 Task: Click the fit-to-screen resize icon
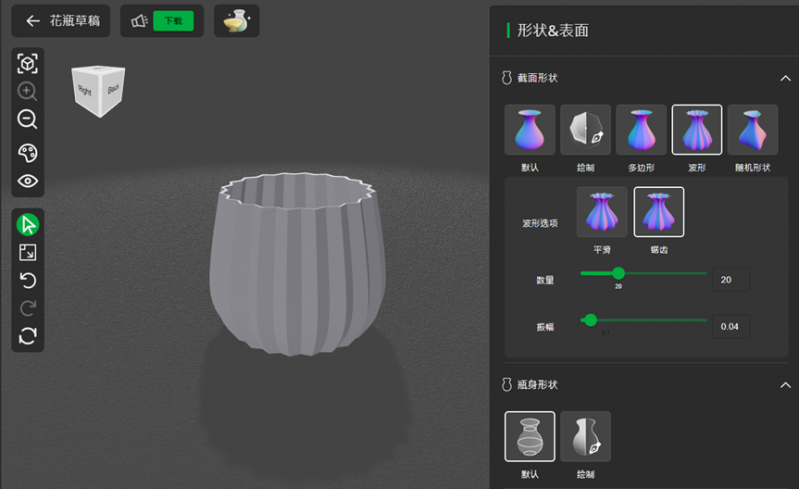tap(28, 253)
